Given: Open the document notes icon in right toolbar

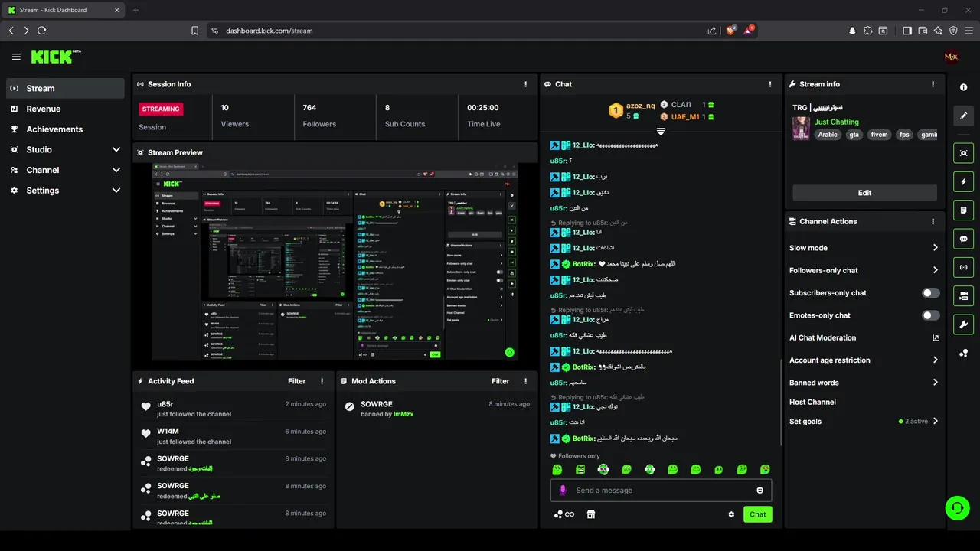Looking at the screenshot, I should coord(963,210).
